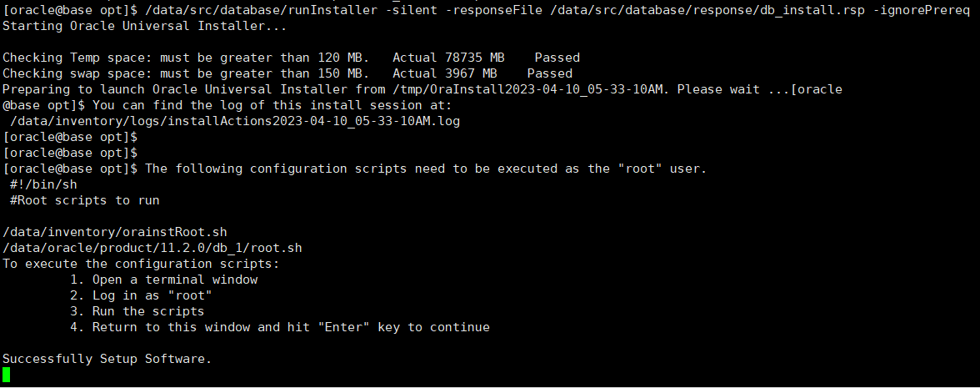Click "Starting Oracle Universal Installer..." line
980x388 pixels.
(x=144, y=26)
